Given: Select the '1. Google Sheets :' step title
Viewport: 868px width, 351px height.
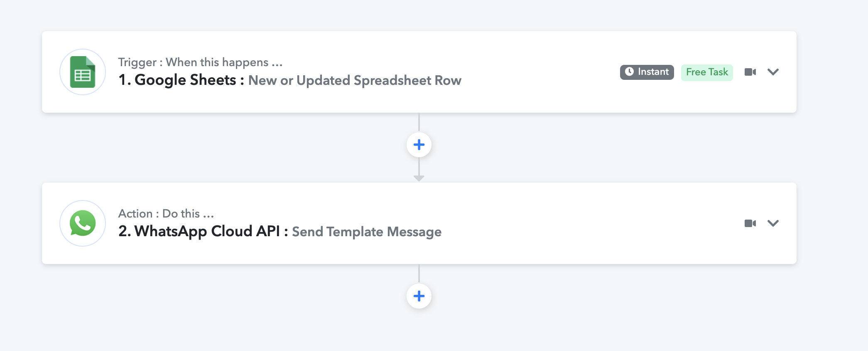Looking at the screenshot, I should [x=181, y=80].
